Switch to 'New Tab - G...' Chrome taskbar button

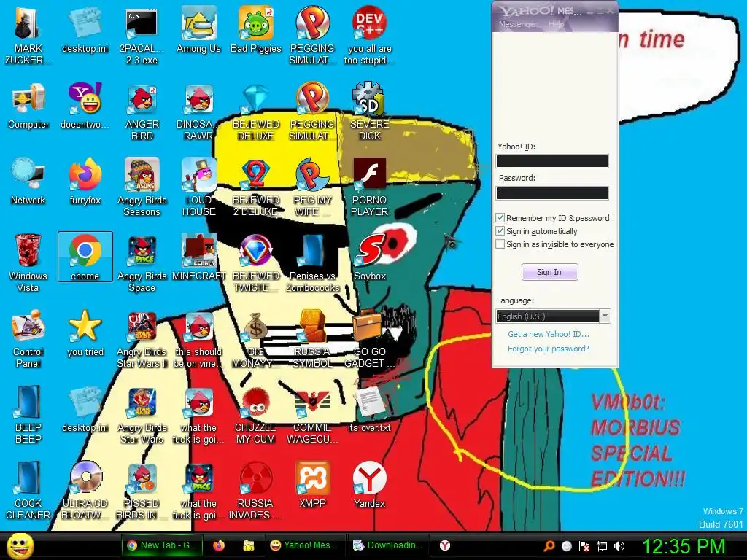click(162, 545)
